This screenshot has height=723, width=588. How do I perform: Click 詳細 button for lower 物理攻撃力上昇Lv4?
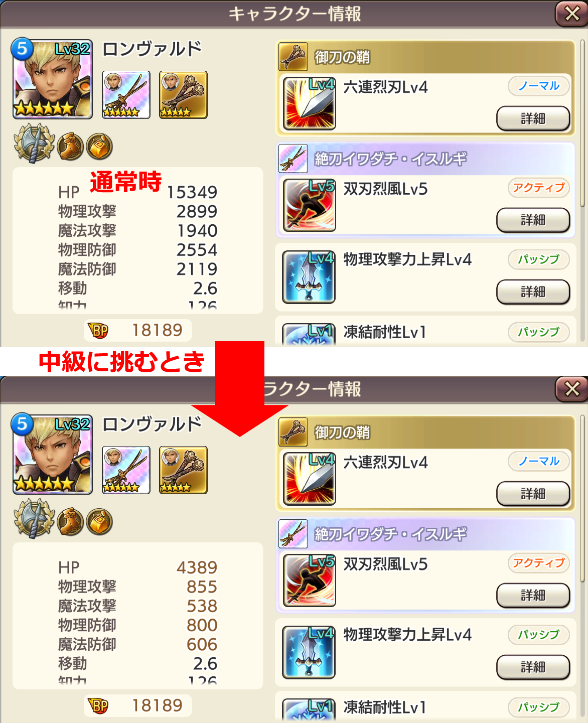click(533, 667)
